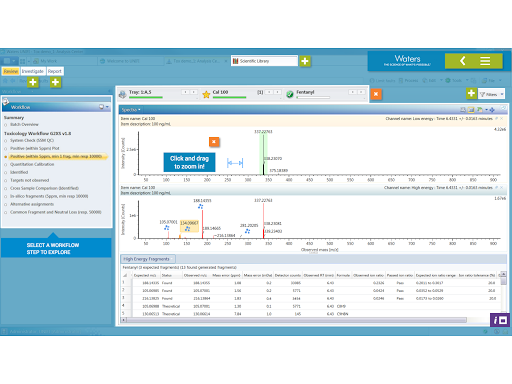Select the Cross Sample Comparison step

44,188
